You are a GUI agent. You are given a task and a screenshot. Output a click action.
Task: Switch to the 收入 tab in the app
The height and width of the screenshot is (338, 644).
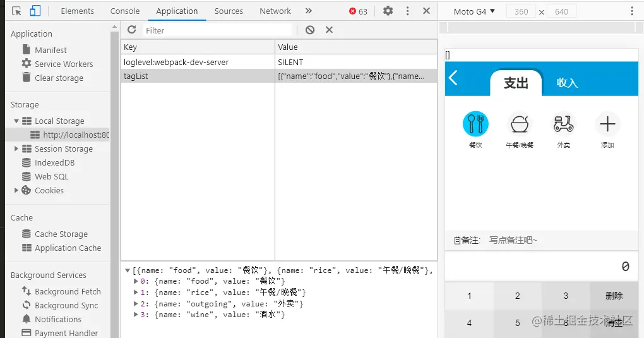(567, 83)
